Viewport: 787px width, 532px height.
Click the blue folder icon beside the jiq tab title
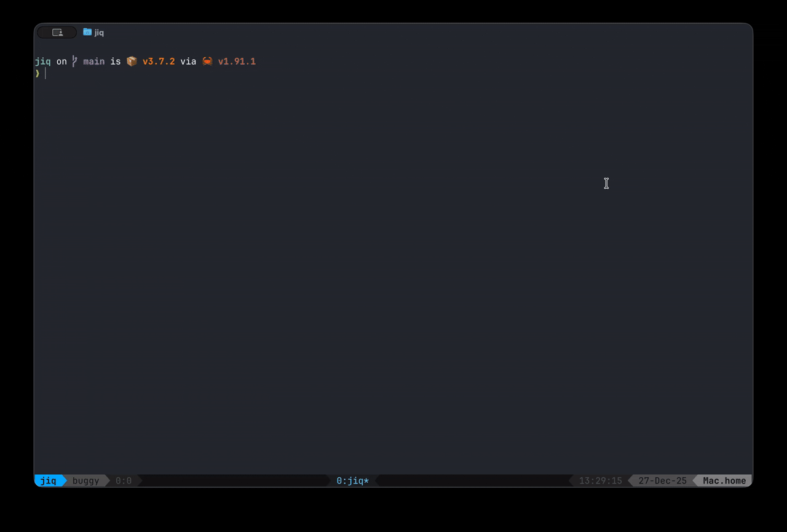coord(86,32)
